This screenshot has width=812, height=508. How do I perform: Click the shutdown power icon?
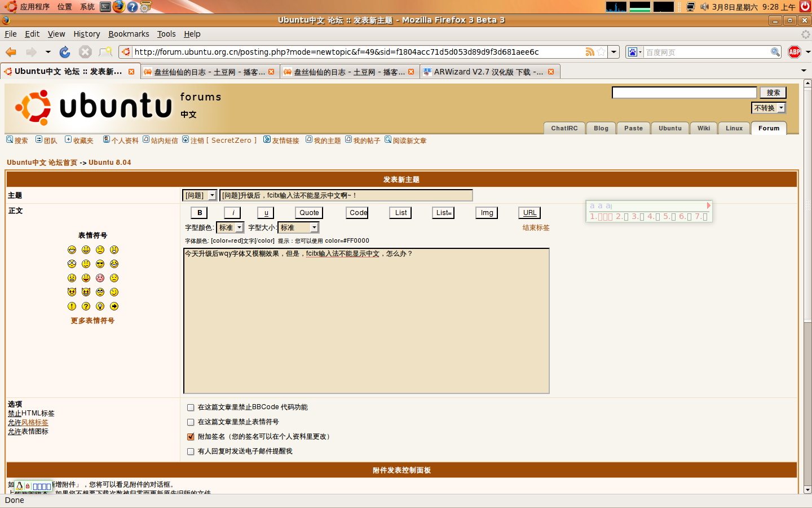click(x=805, y=7)
